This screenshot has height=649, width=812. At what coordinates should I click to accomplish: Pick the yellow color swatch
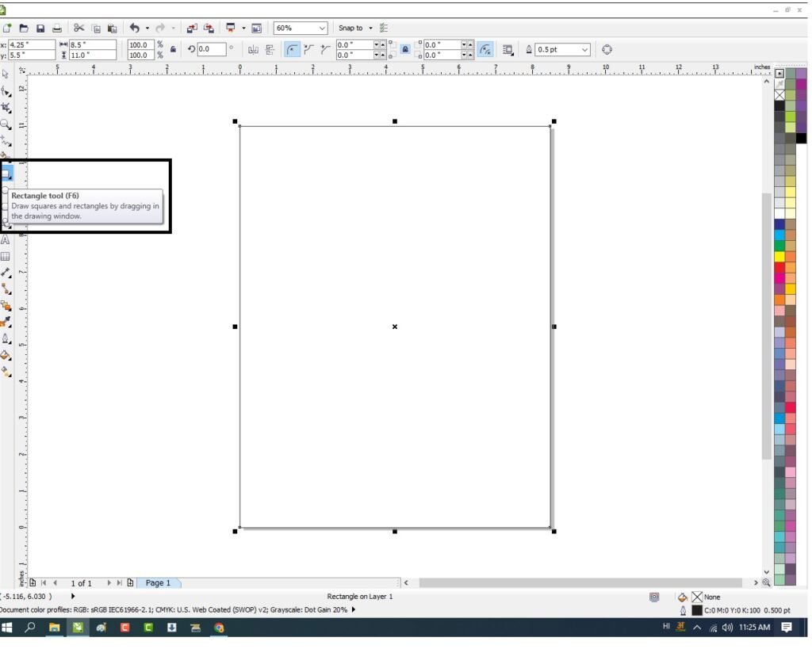point(779,257)
